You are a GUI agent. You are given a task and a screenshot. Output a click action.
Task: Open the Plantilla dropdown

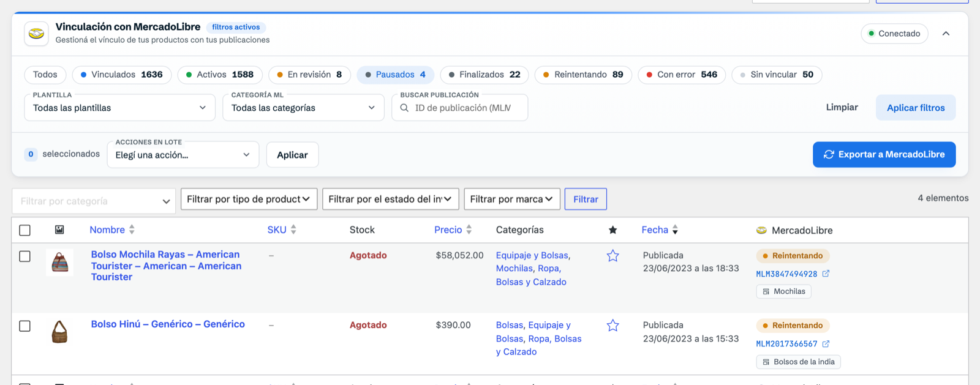pos(120,108)
